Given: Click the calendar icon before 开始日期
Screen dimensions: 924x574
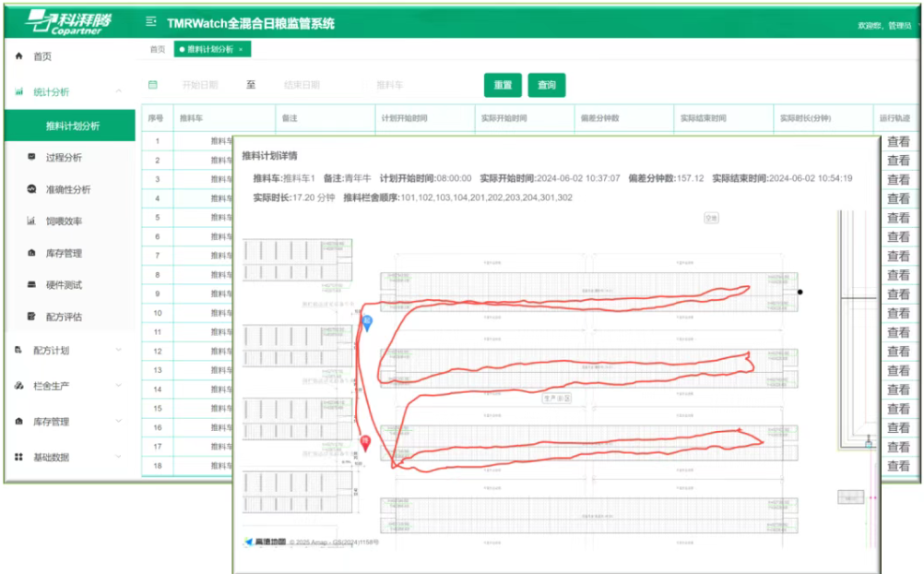Looking at the screenshot, I should pos(153,85).
